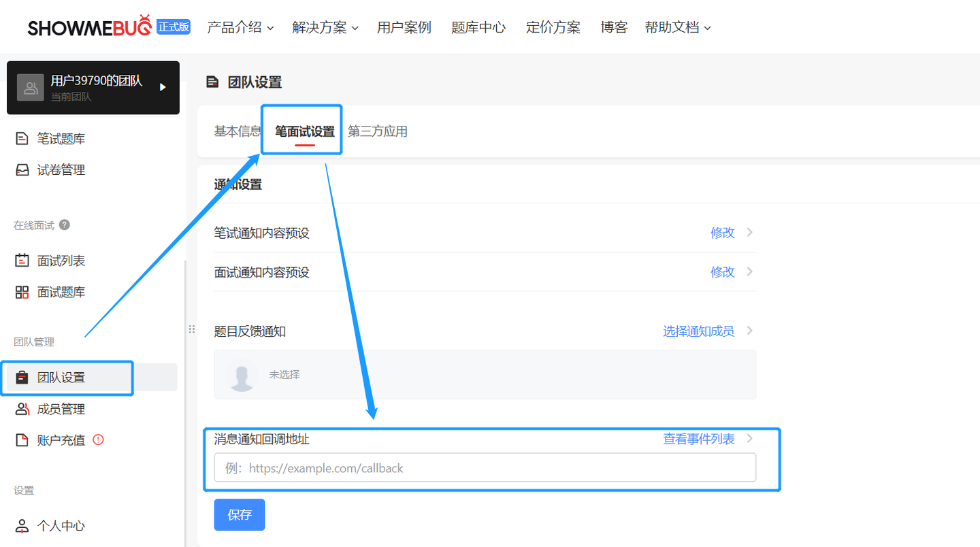Select the 团队设置 briefcase icon

(x=22, y=377)
